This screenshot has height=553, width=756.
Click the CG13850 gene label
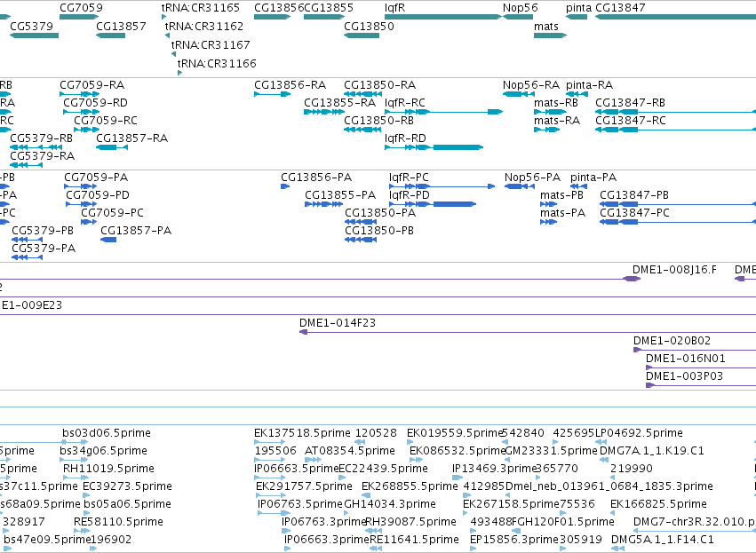369,26
